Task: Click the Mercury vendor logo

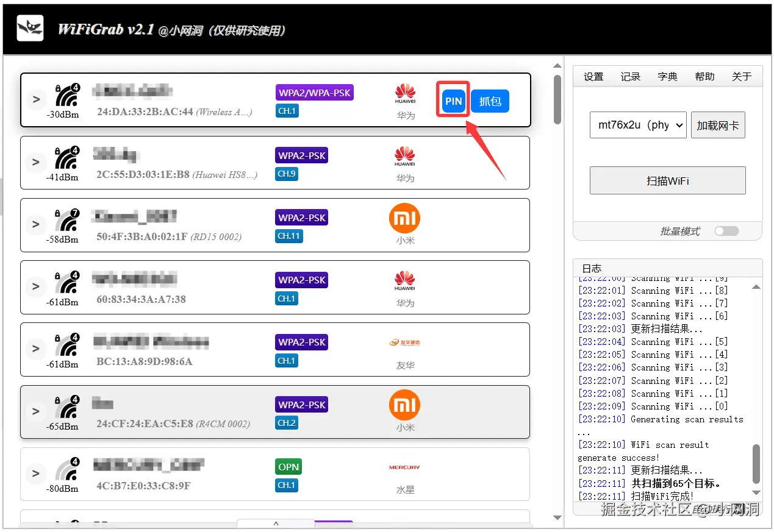Action: pyautogui.click(x=404, y=467)
